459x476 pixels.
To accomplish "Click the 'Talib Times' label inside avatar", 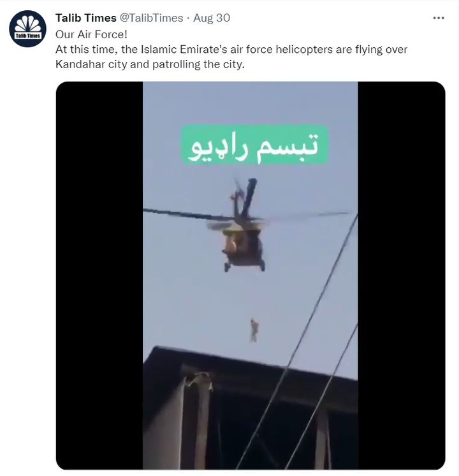I will (x=27, y=36).
